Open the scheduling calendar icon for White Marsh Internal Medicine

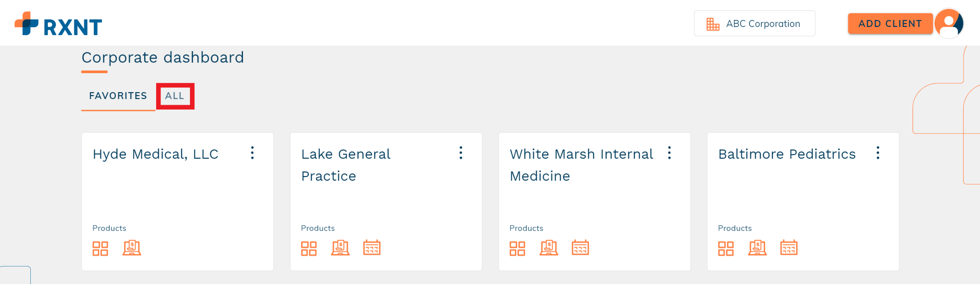pos(580,248)
